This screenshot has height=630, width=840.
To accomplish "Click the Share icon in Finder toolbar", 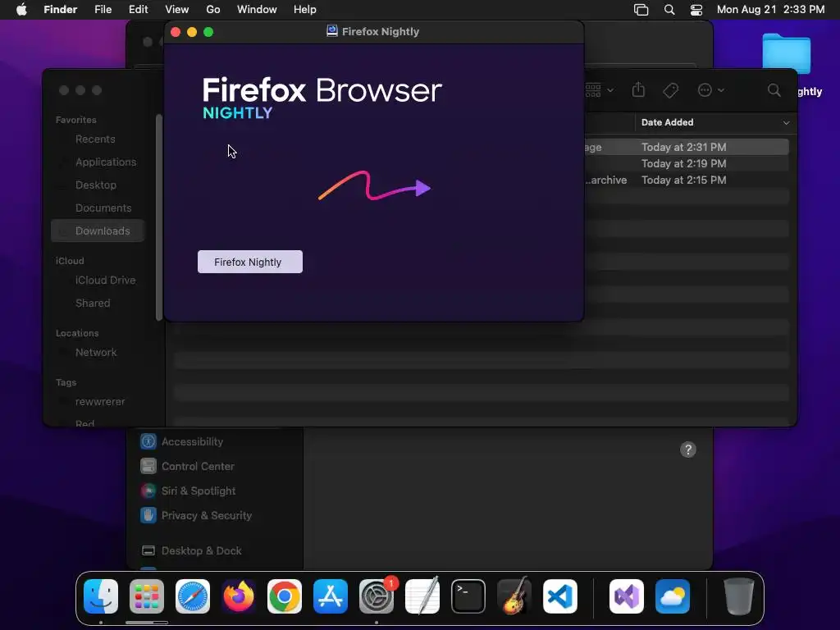I will coord(638,90).
